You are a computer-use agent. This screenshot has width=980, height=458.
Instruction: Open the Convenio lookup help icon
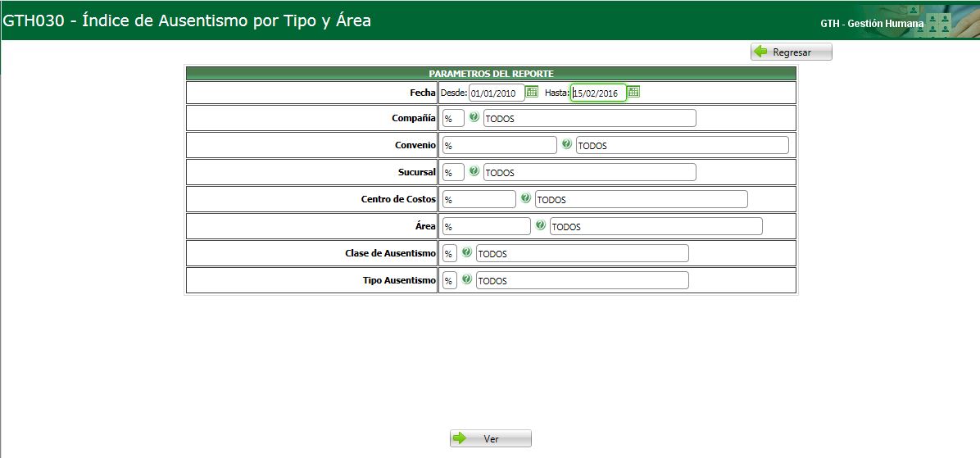click(566, 143)
